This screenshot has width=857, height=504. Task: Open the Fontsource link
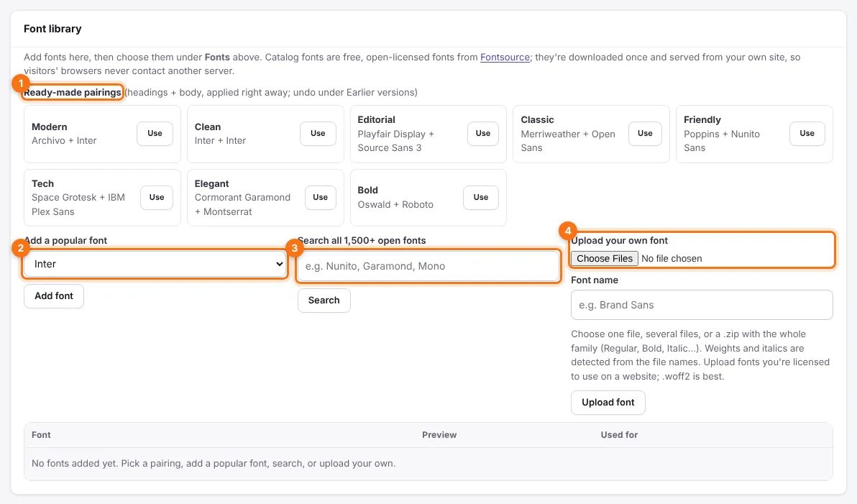click(505, 58)
